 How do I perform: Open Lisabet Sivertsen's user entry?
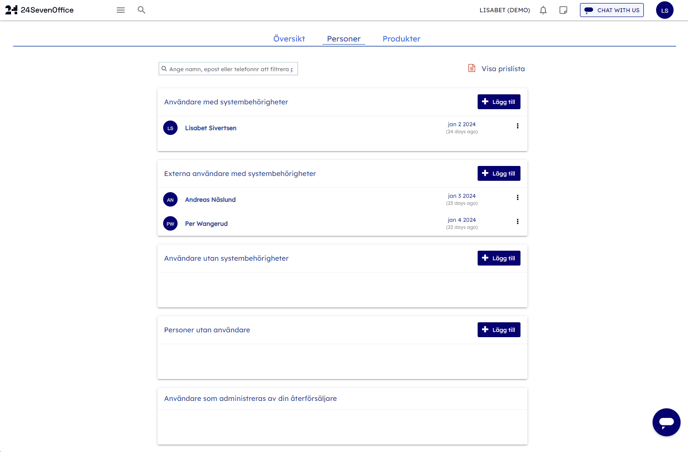click(210, 128)
